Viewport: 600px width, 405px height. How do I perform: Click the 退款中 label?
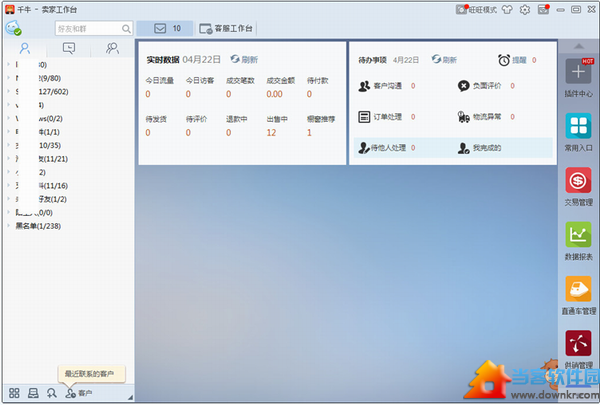(x=236, y=119)
